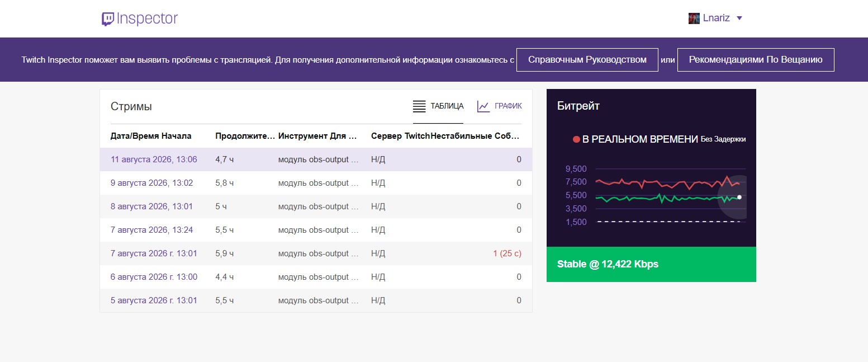Click the Стримы panel heading
The width and height of the screenshot is (868, 362).
[131, 106]
